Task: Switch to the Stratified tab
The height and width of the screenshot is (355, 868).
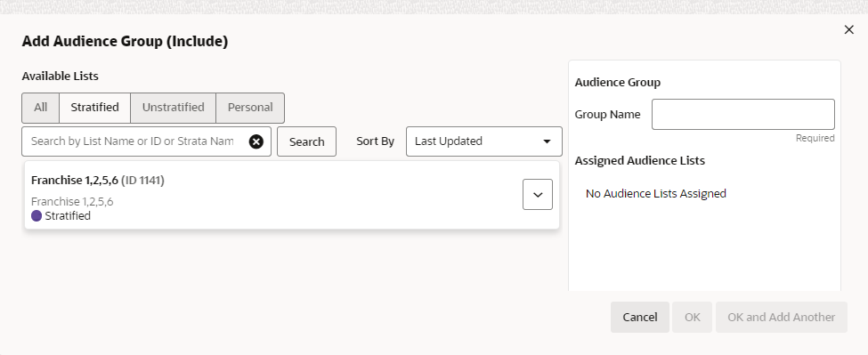Action: pos(94,108)
